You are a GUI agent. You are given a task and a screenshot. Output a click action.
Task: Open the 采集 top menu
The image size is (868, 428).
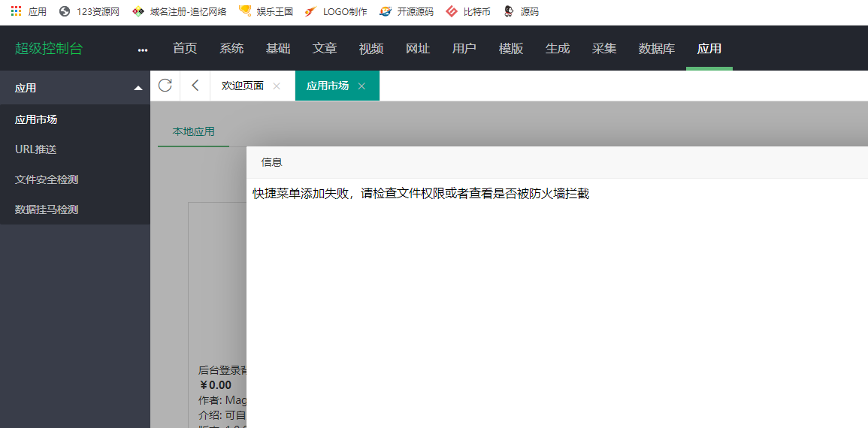[604, 49]
